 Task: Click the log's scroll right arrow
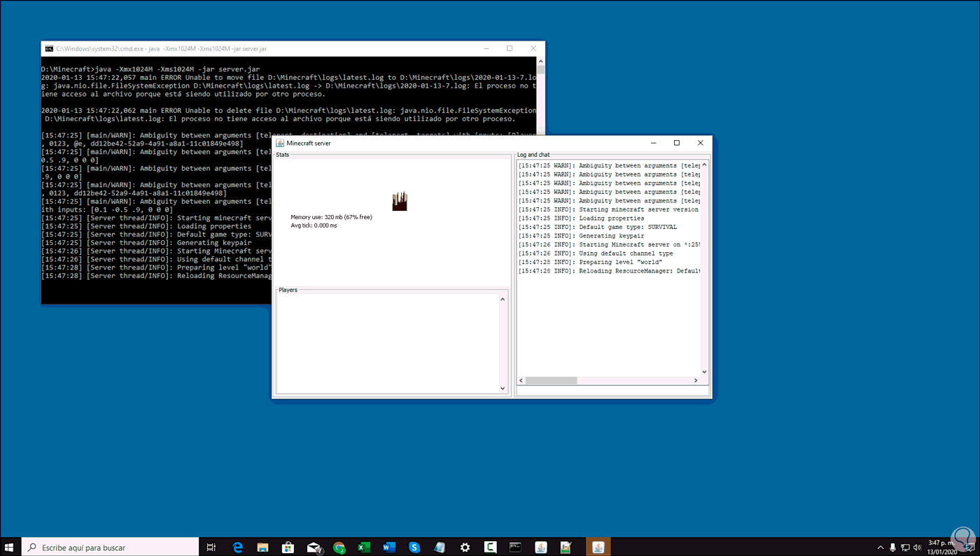[696, 380]
